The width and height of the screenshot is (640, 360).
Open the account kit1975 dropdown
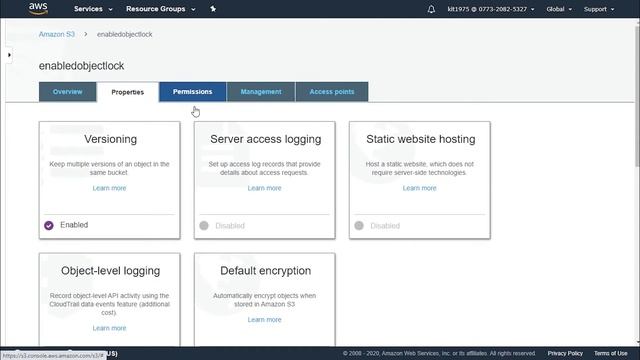[491, 9]
